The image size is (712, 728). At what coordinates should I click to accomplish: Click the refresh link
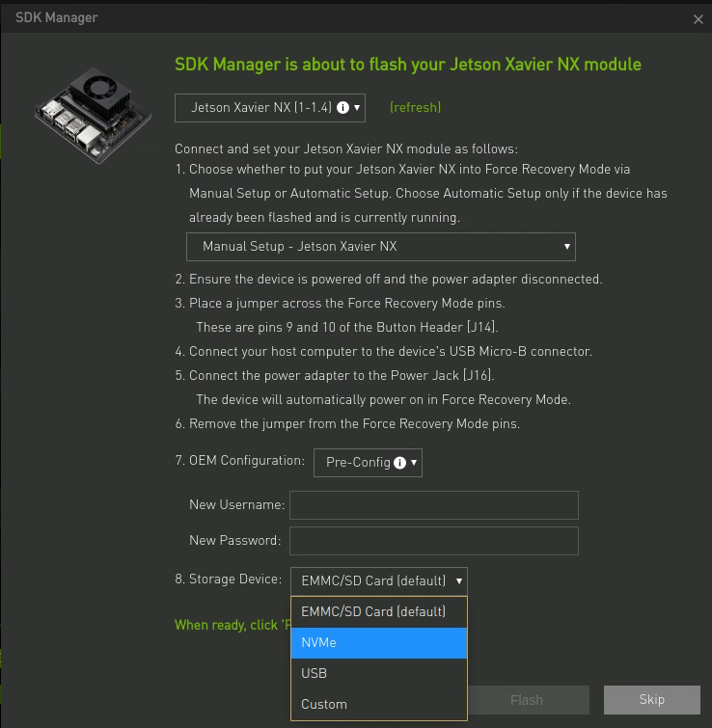(x=415, y=108)
